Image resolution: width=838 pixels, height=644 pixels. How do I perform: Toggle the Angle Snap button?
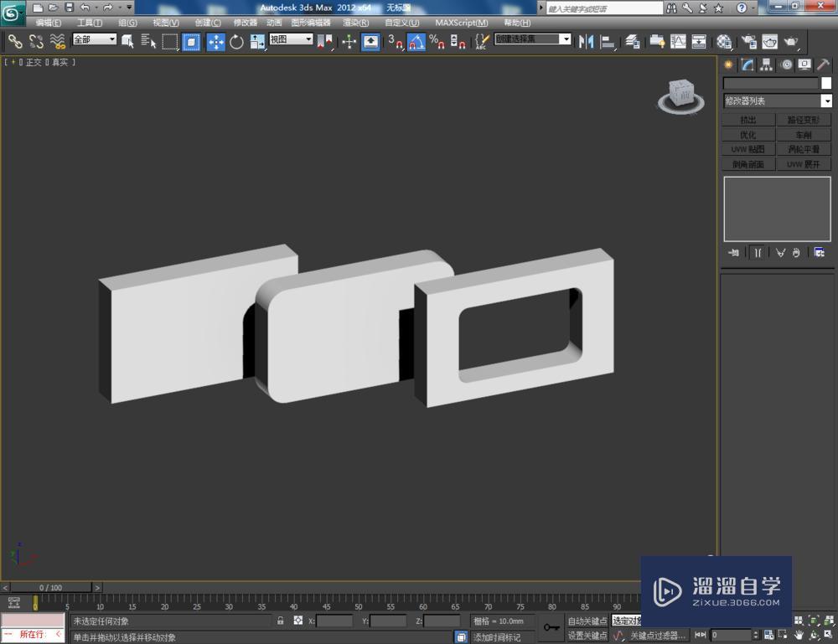coord(416,42)
